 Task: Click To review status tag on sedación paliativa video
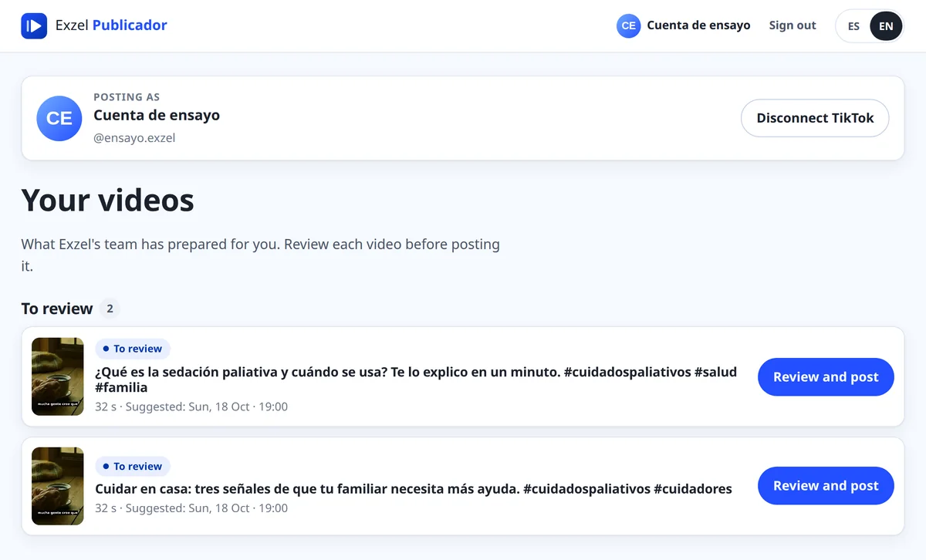tap(133, 349)
